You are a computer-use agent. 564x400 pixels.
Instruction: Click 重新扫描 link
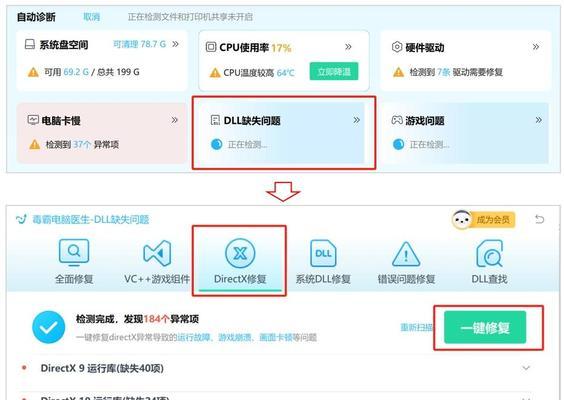pos(417,327)
